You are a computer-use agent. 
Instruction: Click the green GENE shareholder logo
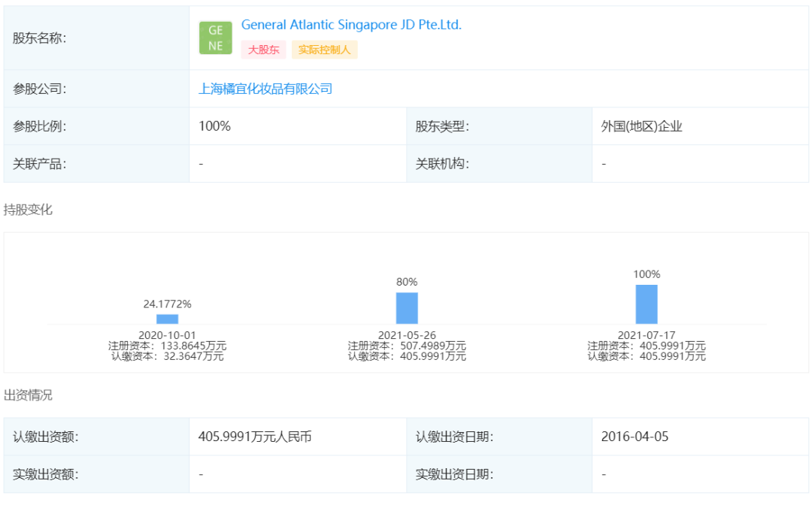216,38
